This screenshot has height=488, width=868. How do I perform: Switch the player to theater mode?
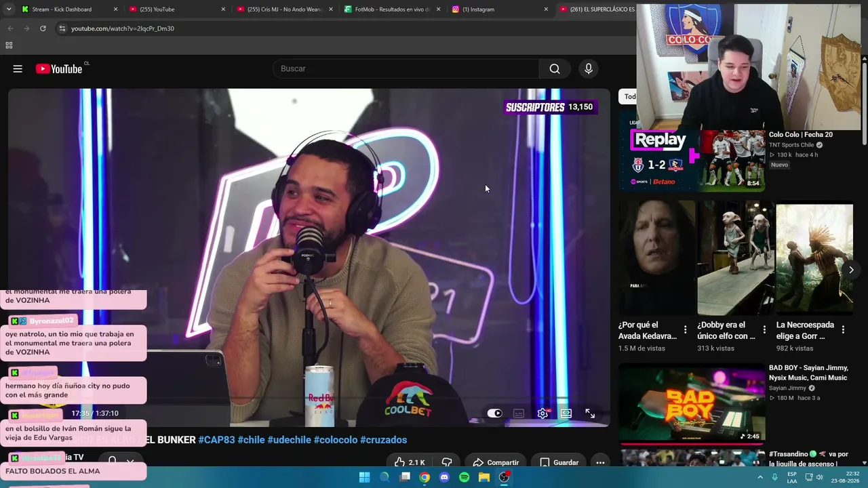pos(566,413)
